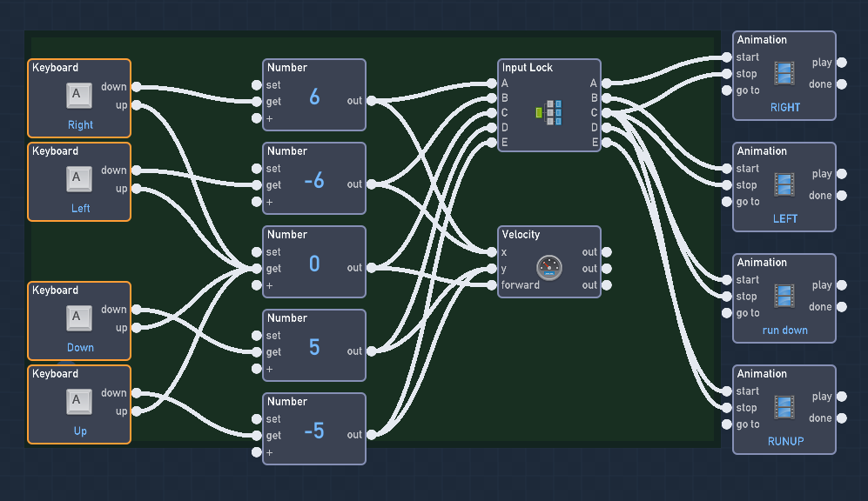This screenshot has height=501, width=868.
Task: Click the down output port of the Left Keyboard node
Action: click(136, 170)
